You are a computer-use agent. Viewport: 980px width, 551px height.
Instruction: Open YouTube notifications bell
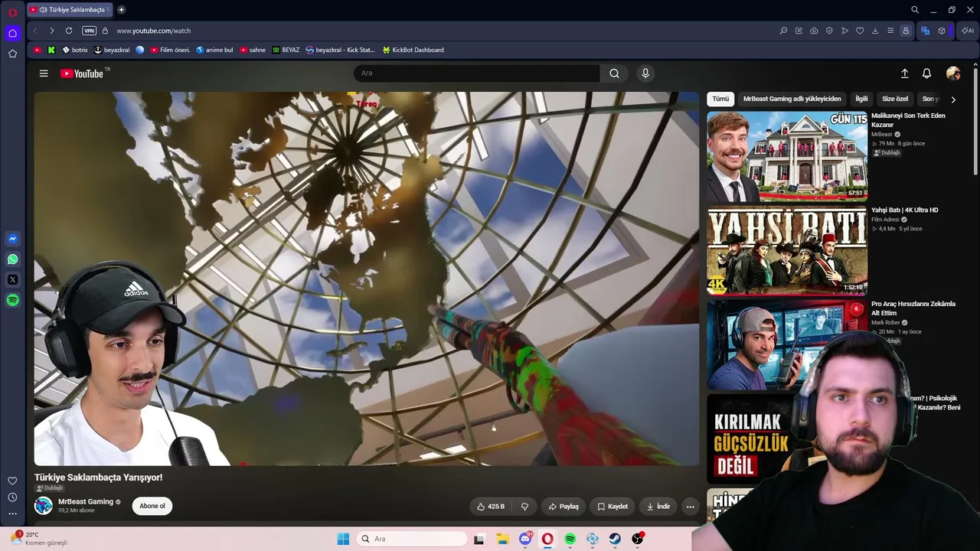[926, 73]
